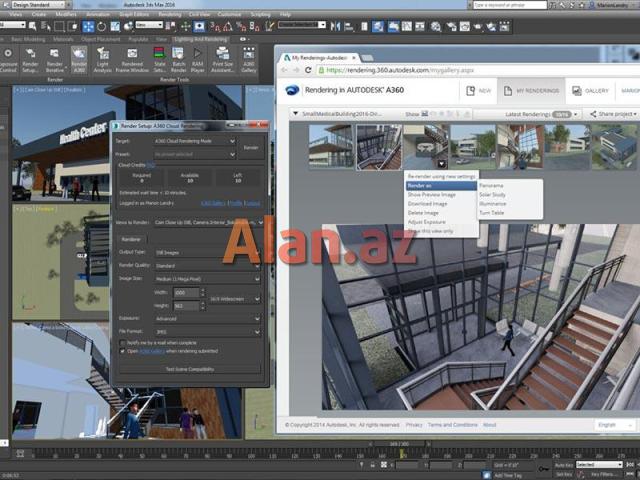Click the Align tool in toolbar
640x480 pixels.
(x=349, y=27)
